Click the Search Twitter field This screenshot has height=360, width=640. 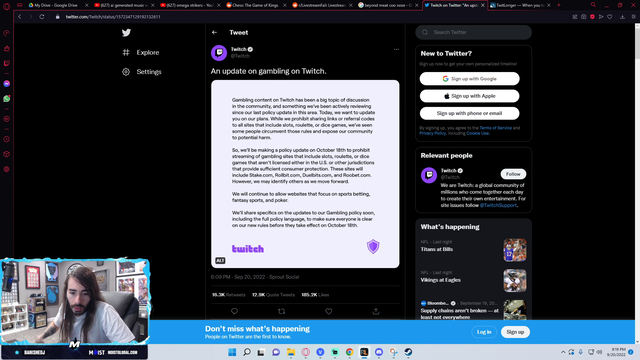pos(473,32)
